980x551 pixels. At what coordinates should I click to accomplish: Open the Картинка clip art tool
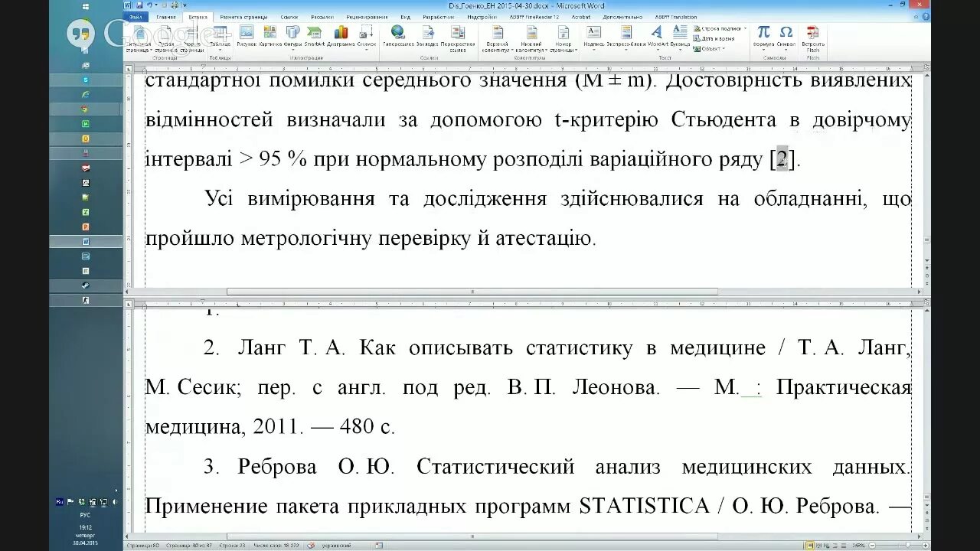(270, 36)
